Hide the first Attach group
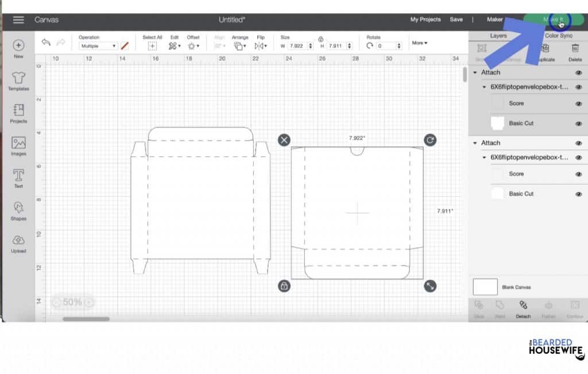 (578, 73)
